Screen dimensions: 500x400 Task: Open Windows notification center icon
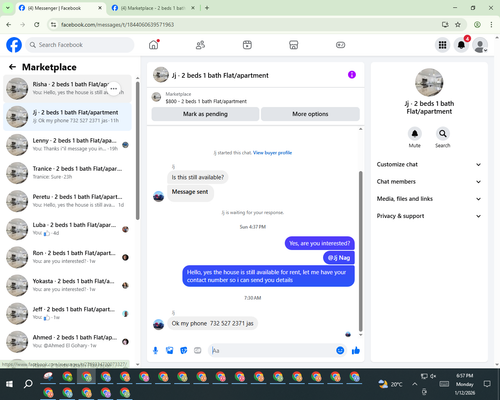coord(487,384)
